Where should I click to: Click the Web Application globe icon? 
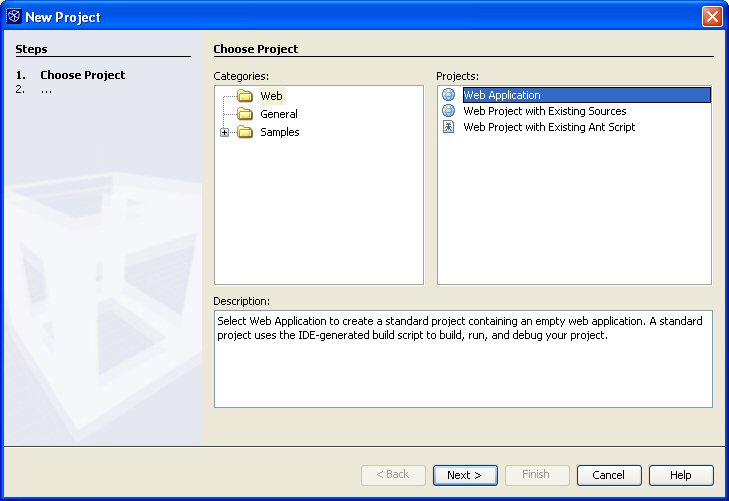click(x=449, y=95)
